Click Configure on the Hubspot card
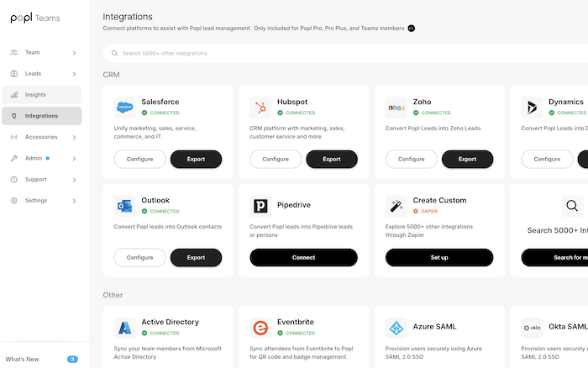Screen dimensions: 588x368 pos(276,159)
